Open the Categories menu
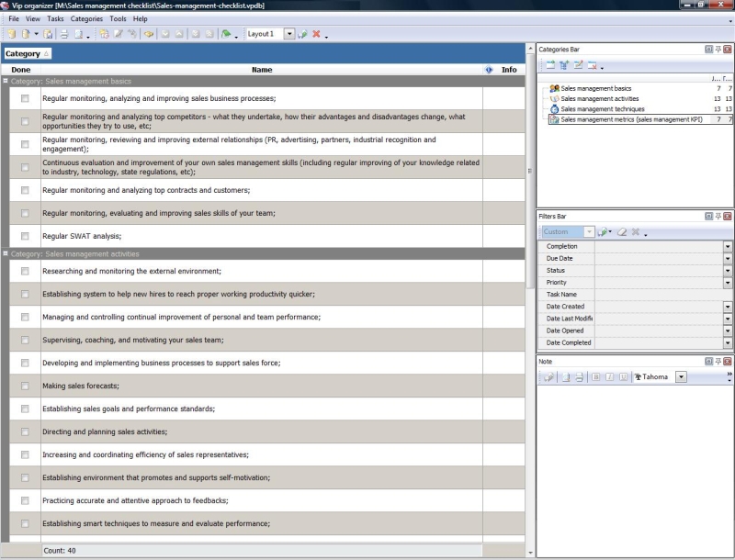735x560 pixels. click(x=86, y=18)
